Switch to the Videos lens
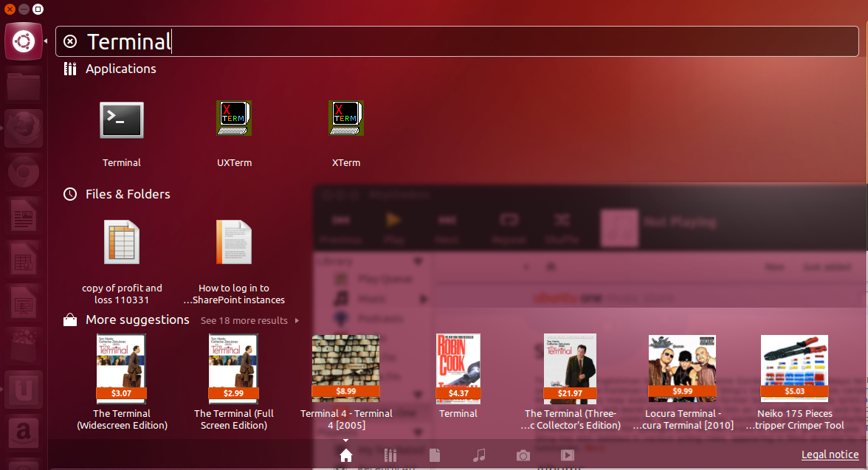The image size is (868, 470). tap(568, 455)
